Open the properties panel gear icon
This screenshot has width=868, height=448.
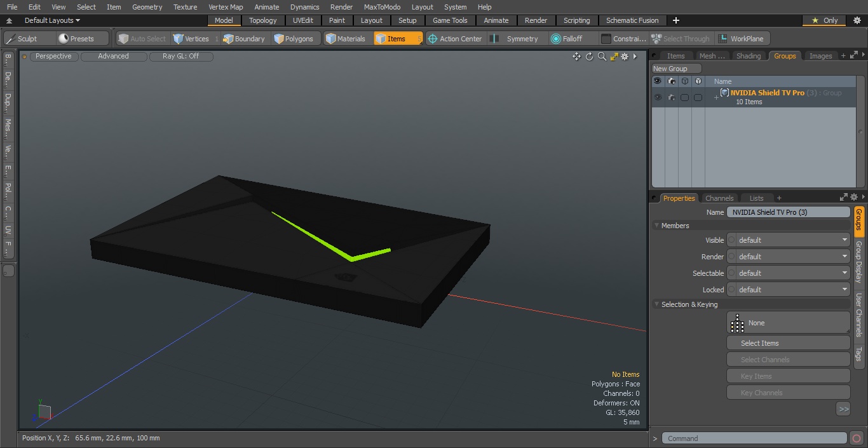pos(853,198)
